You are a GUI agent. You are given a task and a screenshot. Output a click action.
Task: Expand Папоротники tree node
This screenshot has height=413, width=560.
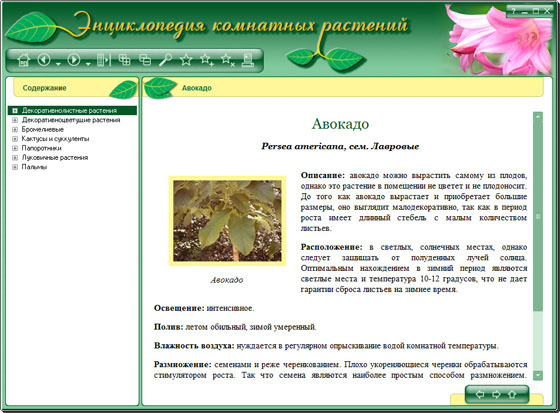click(15, 148)
